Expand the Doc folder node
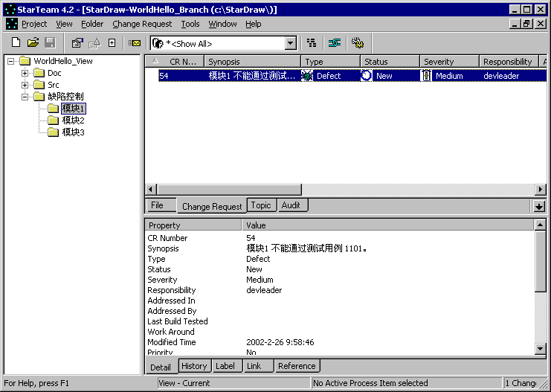 pyautogui.click(x=25, y=73)
